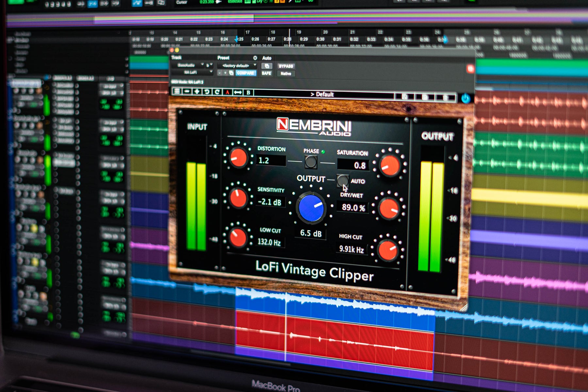
Task: Open the Preset menu circle arrow
Action: 255,58
